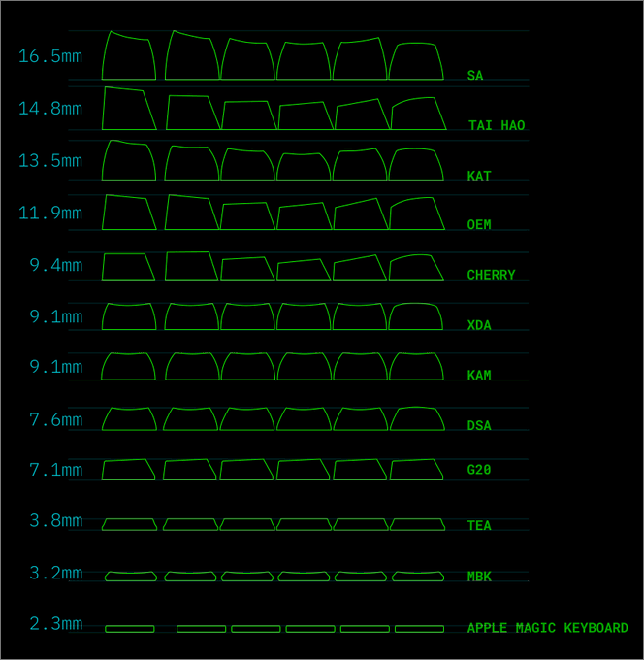Click the 3.2mm height value
The image size is (644, 660).
tap(56, 573)
